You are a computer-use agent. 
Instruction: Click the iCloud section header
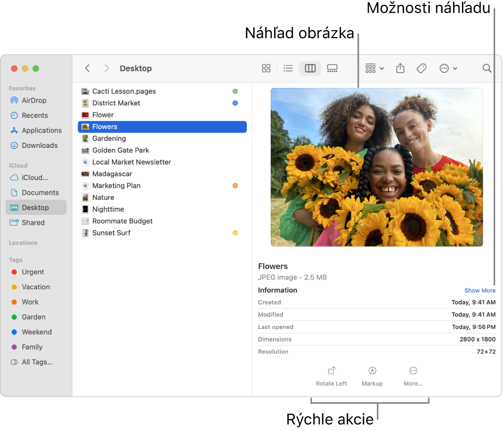click(x=18, y=166)
